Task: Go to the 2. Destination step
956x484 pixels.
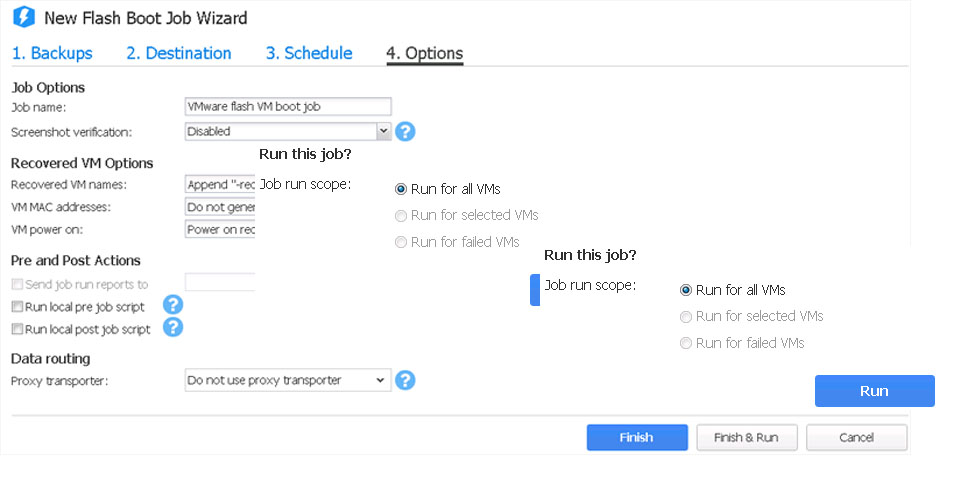Action: tap(179, 53)
